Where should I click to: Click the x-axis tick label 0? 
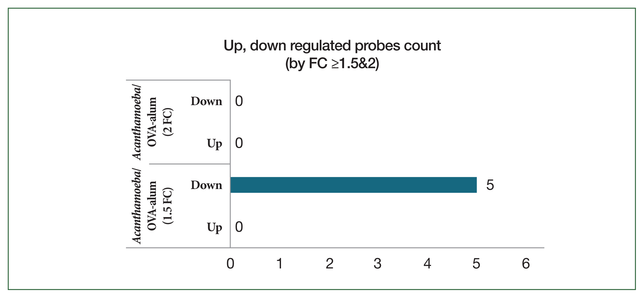(230, 264)
